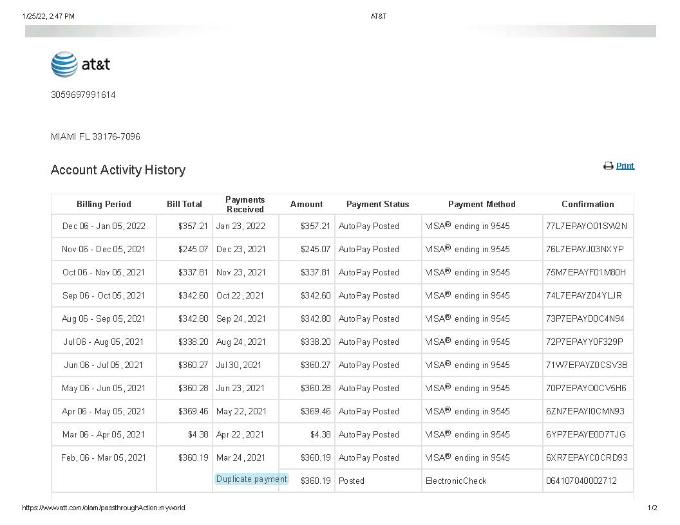680x525 pixels.
Task: Select billing period Aug 06 - Sep 05, 2021
Action: pos(104,319)
